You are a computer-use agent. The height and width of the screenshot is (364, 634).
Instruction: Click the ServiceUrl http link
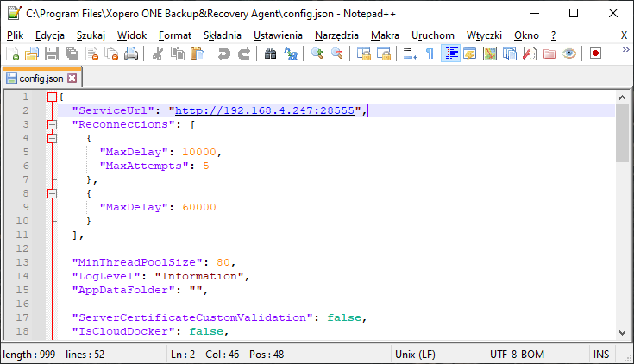[266, 110]
